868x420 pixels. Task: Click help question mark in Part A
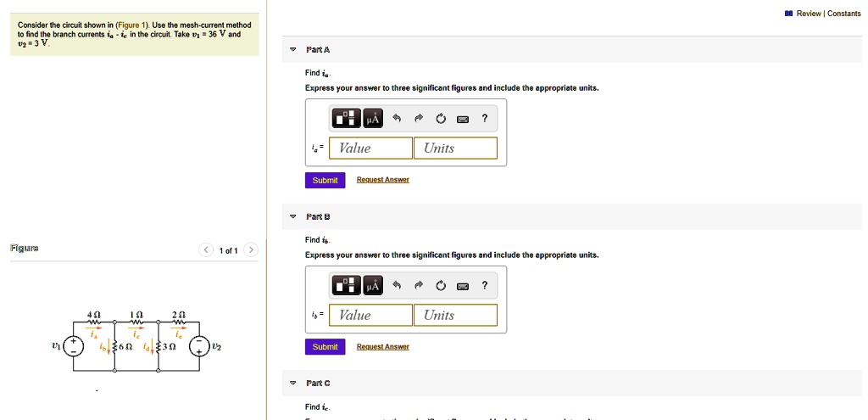coord(484,119)
